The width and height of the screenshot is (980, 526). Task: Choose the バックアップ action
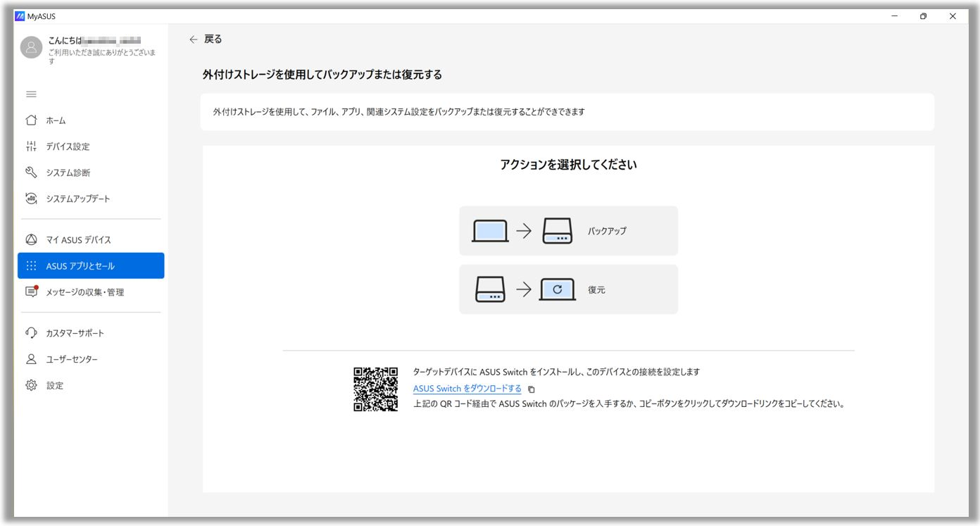pos(568,231)
